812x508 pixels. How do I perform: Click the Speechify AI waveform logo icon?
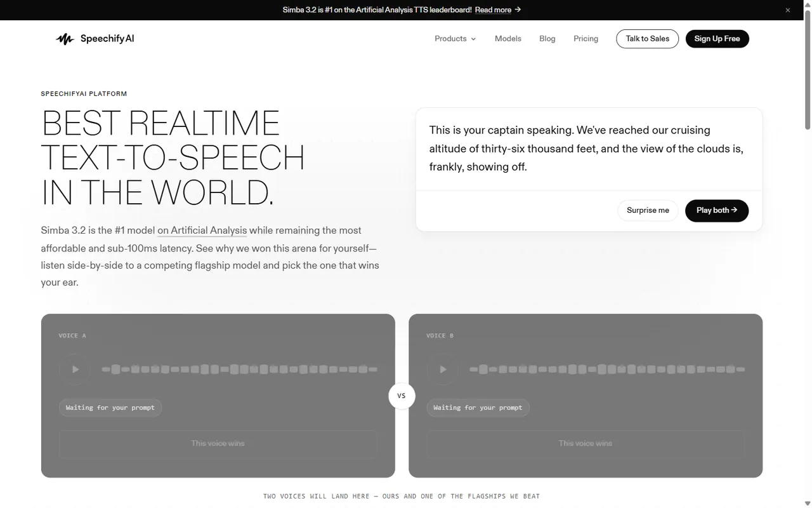click(65, 39)
